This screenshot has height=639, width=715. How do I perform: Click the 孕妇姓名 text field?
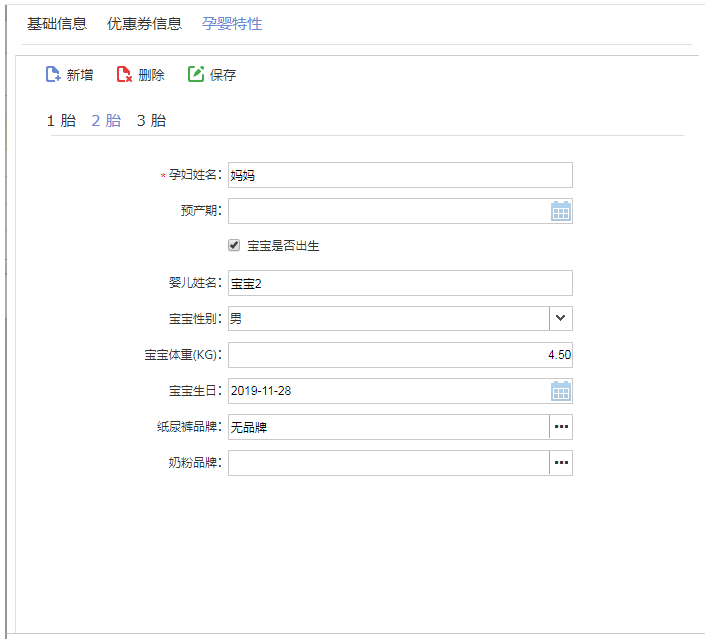[400, 175]
